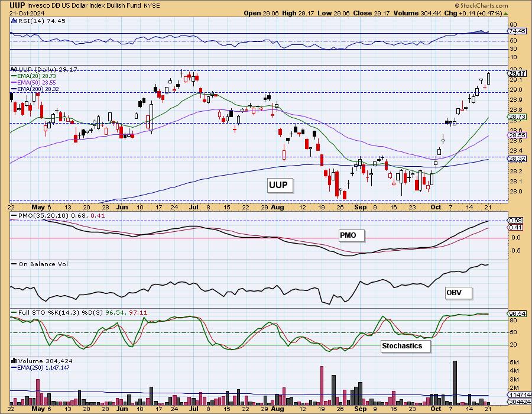Click the 74.45 RSI value tag
532x414 pixels.
[x=517, y=31]
